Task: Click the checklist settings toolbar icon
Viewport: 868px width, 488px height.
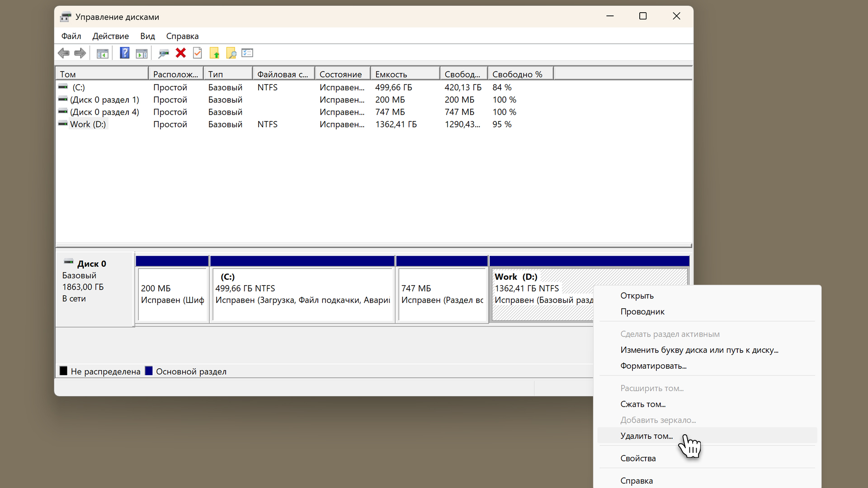Action: (x=247, y=53)
